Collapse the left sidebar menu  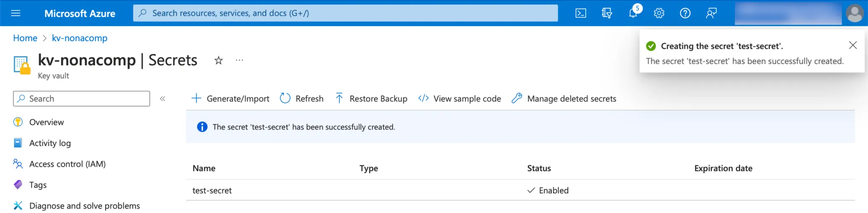coord(162,98)
